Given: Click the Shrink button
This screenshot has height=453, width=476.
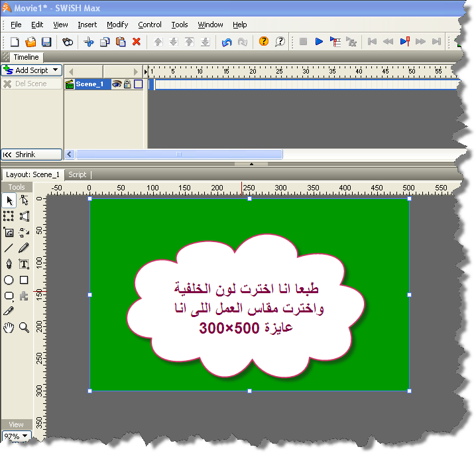Looking at the screenshot, I should point(31,155).
